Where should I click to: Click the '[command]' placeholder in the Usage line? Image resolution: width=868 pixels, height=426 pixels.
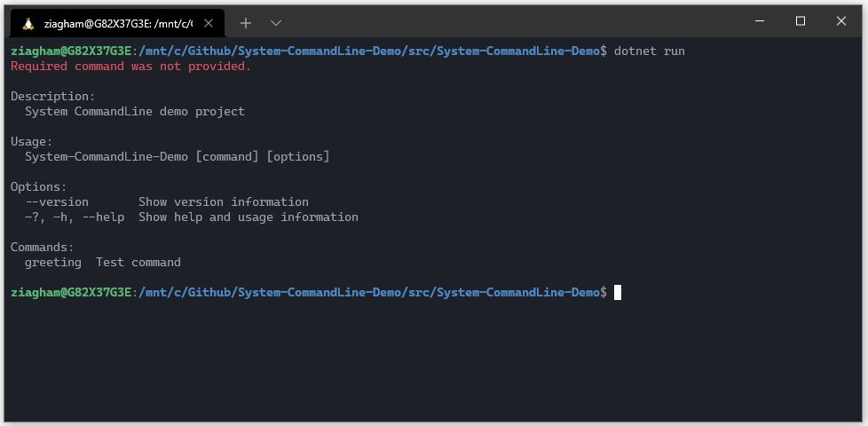click(x=227, y=156)
